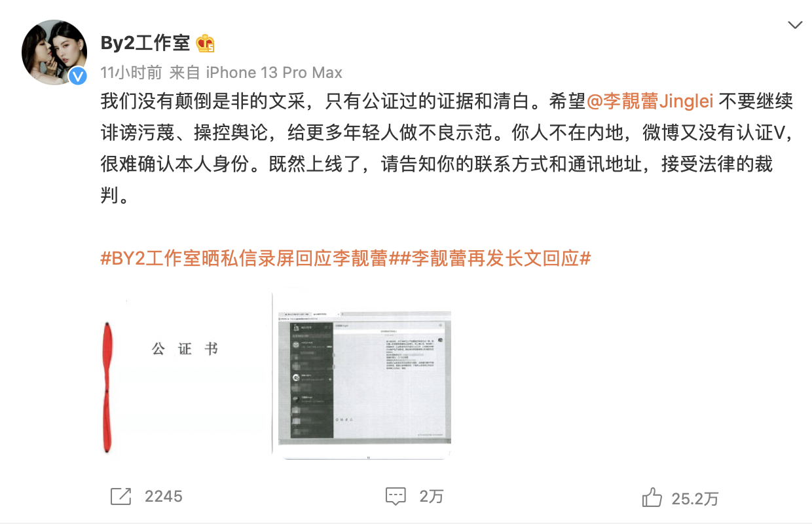Open the comments bubble icon
The width and height of the screenshot is (812, 524).
click(x=396, y=496)
